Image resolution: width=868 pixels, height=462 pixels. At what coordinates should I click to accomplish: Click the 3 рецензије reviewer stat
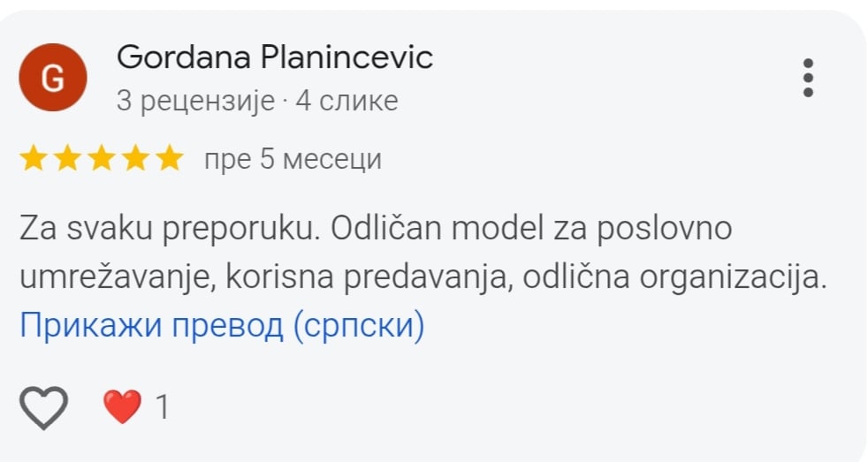pyautogui.click(x=196, y=101)
